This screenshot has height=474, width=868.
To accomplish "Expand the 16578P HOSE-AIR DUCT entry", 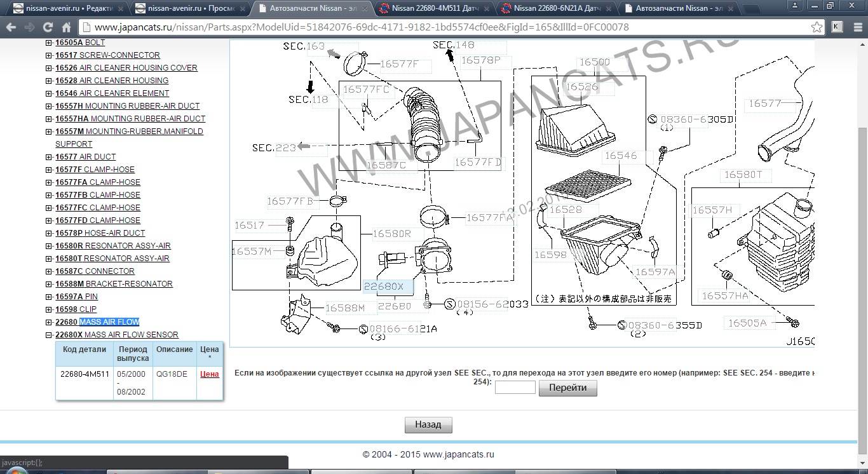I will [49, 233].
